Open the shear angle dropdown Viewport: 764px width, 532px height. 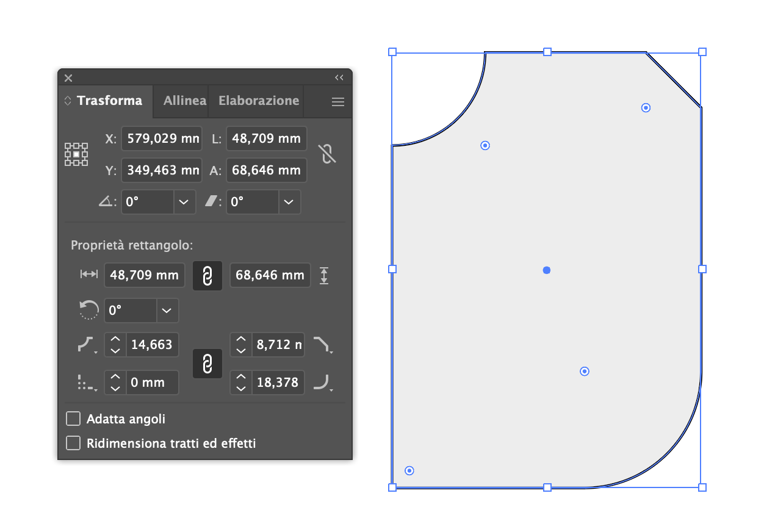289,202
